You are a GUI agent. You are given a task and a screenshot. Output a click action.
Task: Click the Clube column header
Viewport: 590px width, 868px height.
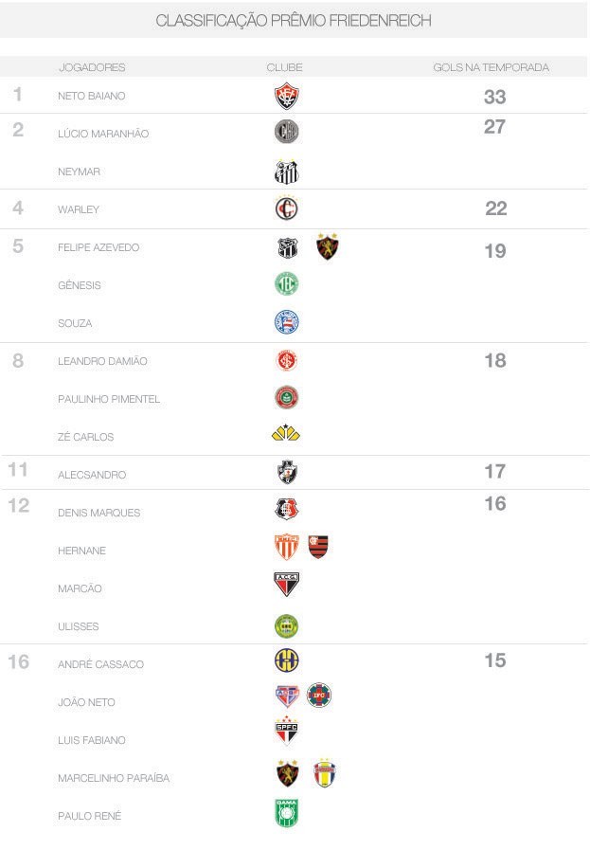tap(284, 67)
